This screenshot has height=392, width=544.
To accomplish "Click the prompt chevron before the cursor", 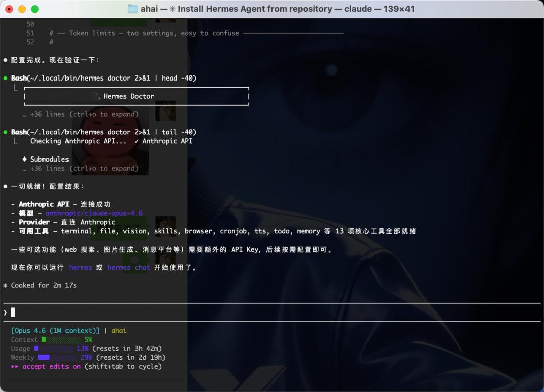I will pos(5,312).
